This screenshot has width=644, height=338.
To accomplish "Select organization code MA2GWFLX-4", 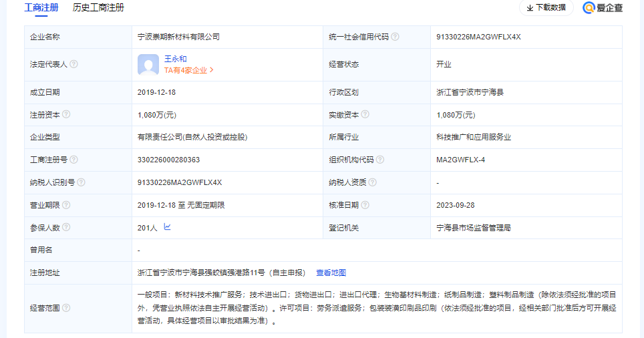I will 460,160.
